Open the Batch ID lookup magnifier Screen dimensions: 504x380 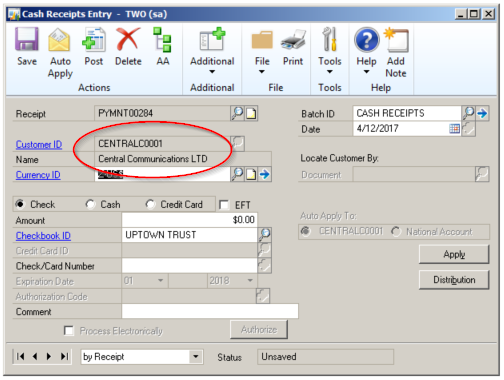pyautogui.click(x=469, y=113)
